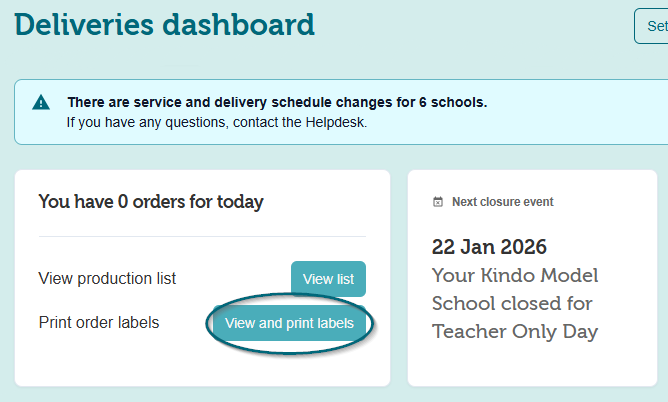This screenshot has width=668, height=402.
Task: Select the bold schedule changes alert message
Action: click(x=277, y=102)
